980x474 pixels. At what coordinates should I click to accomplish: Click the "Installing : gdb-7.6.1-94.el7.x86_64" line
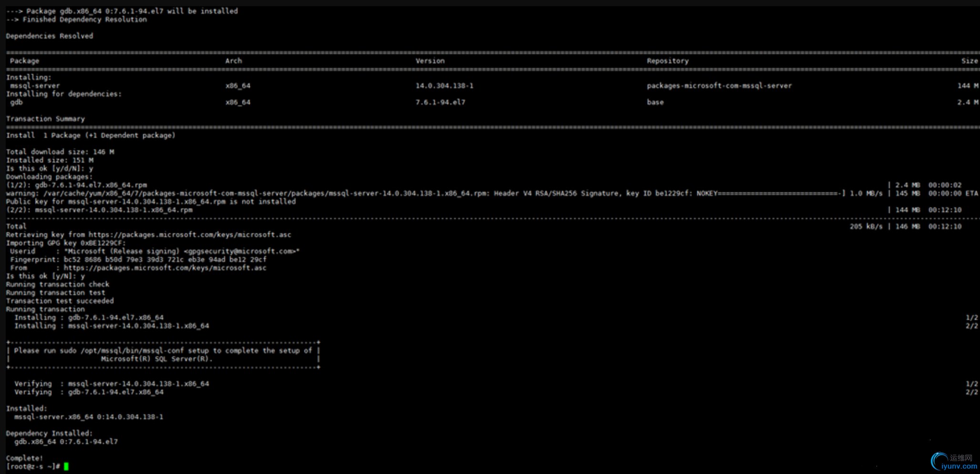(89, 318)
